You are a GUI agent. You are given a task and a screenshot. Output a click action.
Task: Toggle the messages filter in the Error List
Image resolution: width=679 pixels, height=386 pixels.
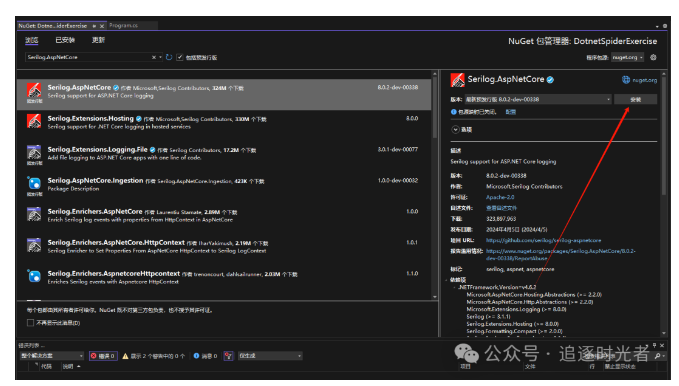[205, 356]
